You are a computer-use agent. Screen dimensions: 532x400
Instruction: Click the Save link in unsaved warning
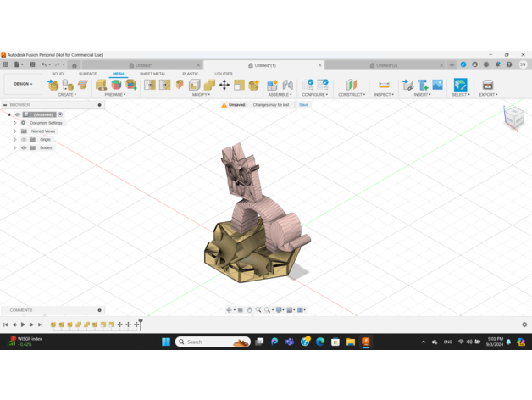click(x=303, y=105)
